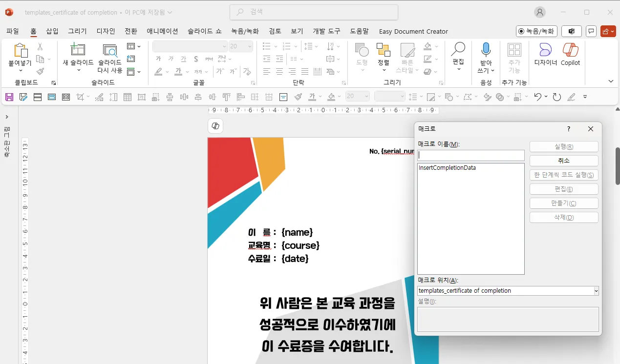The image size is (620, 364).
Task: Click the Undo arrow in quick toolbar
Action: [537, 97]
